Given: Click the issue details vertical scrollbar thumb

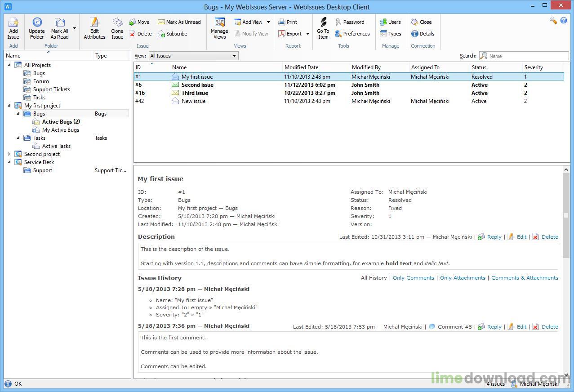Looking at the screenshot, I should (566, 215).
